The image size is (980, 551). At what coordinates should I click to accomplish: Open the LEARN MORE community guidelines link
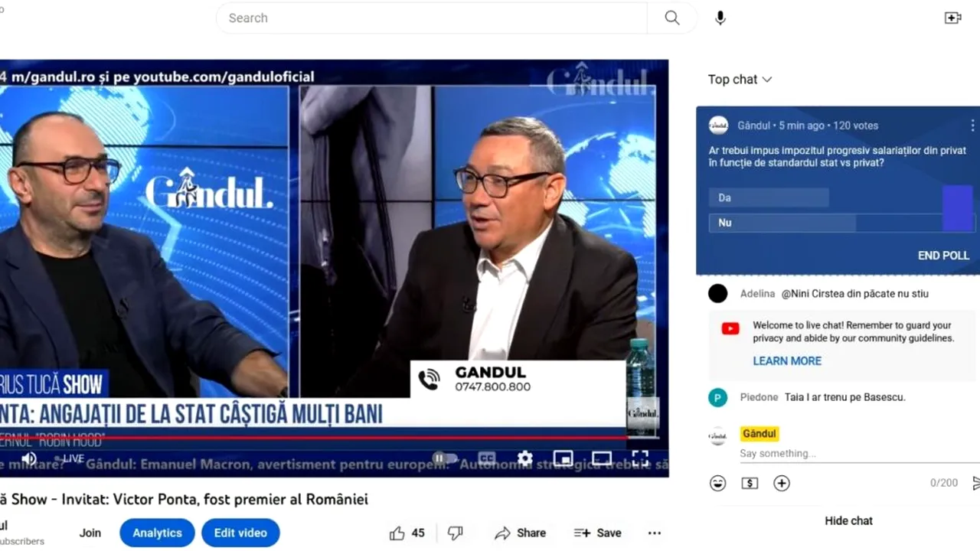787,360
